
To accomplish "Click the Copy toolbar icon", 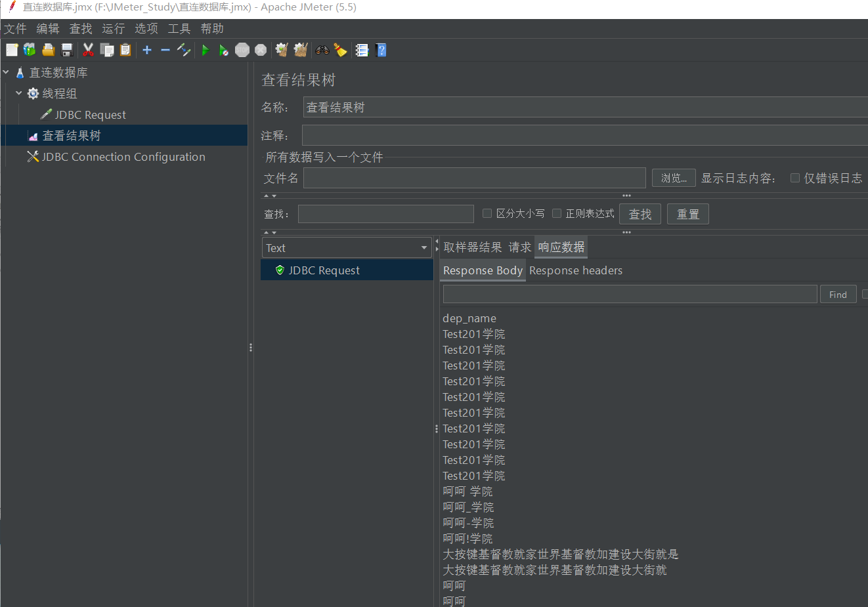I will coord(106,50).
